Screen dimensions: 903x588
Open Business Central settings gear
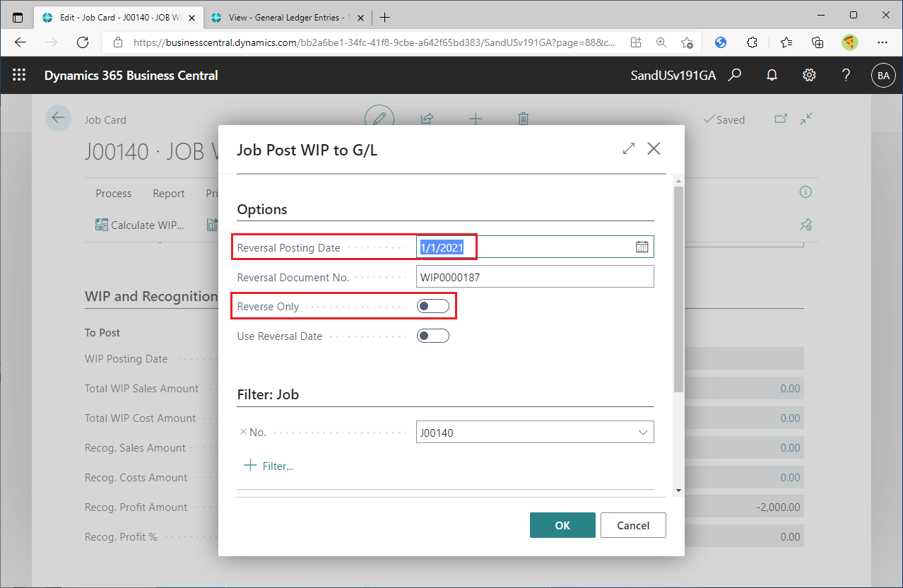coord(809,75)
